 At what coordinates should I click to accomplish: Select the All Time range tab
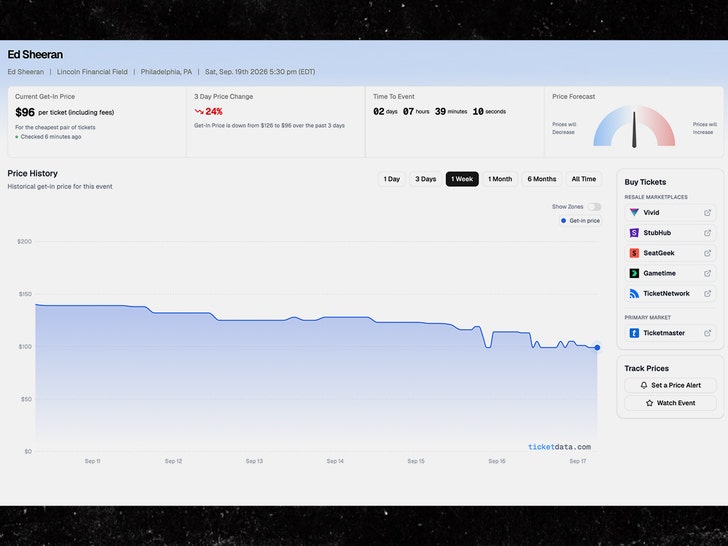pyautogui.click(x=584, y=179)
